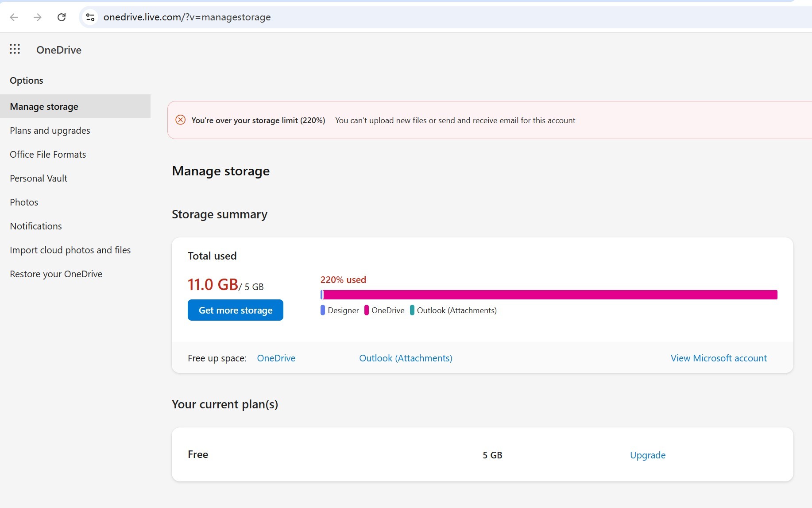Click the can't upload new files message
This screenshot has width=812, height=508.
pyautogui.click(x=455, y=120)
